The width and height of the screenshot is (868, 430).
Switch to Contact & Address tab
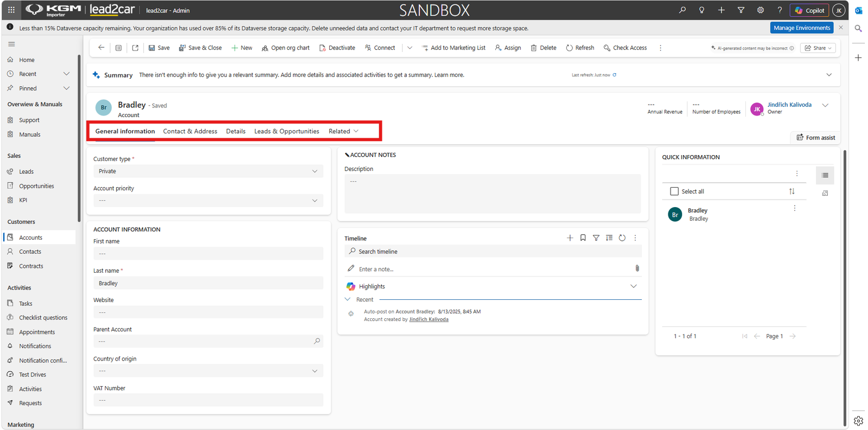coord(190,131)
